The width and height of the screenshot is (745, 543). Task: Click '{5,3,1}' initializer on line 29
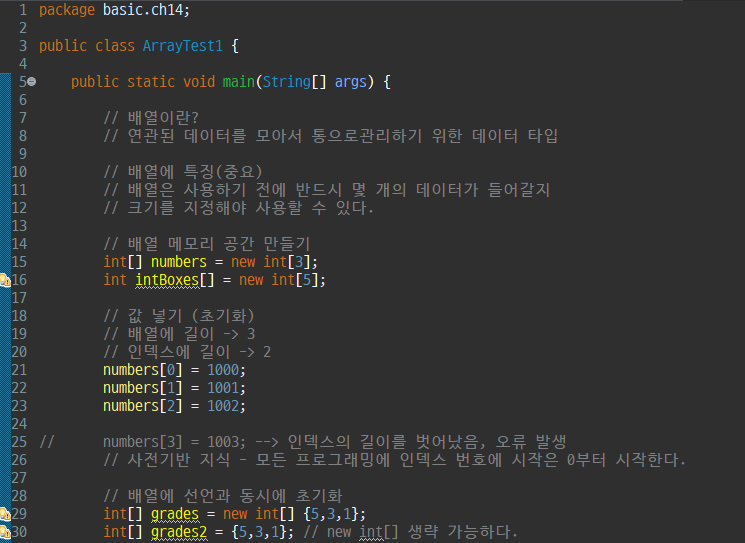[x=331, y=514]
